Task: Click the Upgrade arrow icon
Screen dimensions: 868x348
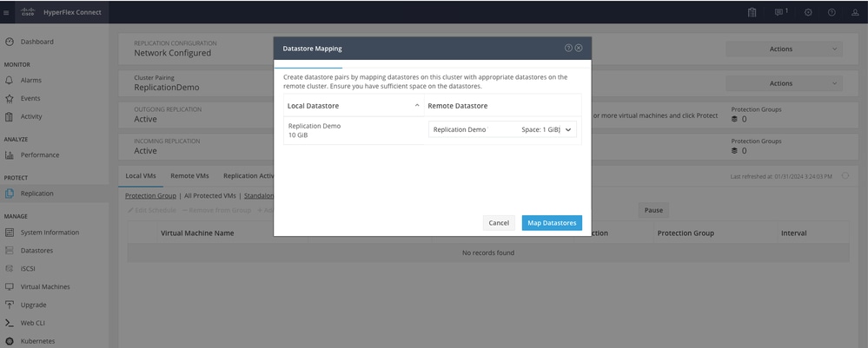Action: pos(9,305)
